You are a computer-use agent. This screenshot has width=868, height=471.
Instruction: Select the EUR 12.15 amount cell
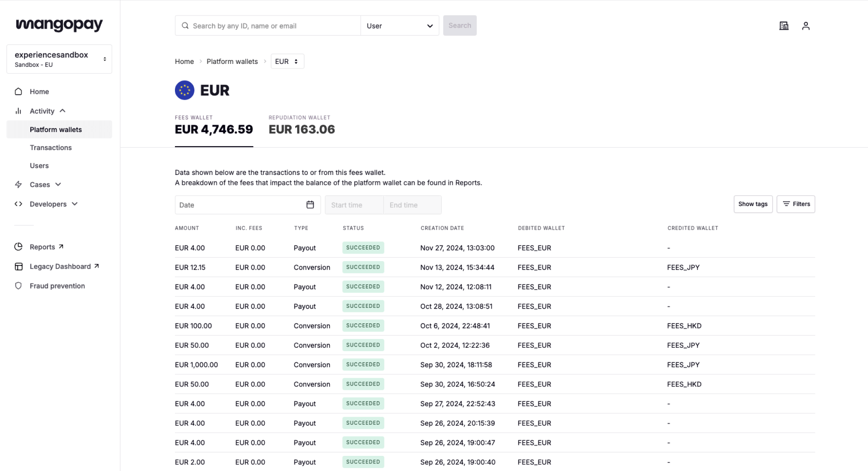pyautogui.click(x=190, y=267)
